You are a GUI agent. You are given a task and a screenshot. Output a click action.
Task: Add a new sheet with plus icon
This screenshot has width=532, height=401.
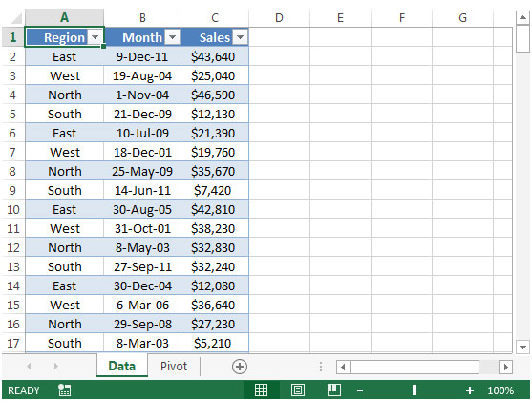point(240,367)
